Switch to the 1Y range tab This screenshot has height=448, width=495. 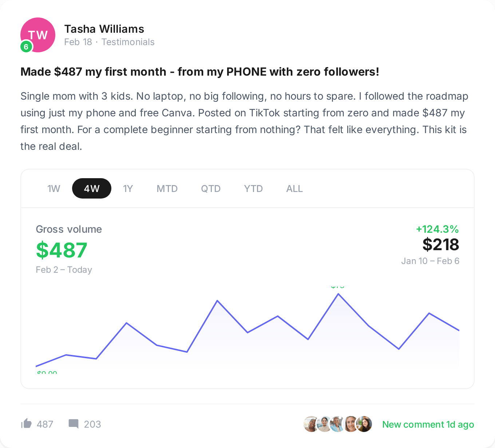pos(128,189)
